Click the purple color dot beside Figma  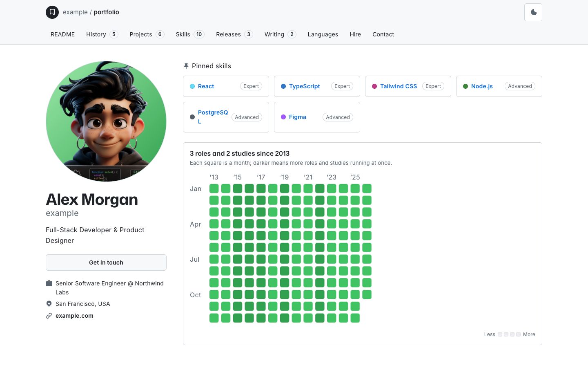pyautogui.click(x=283, y=117)
